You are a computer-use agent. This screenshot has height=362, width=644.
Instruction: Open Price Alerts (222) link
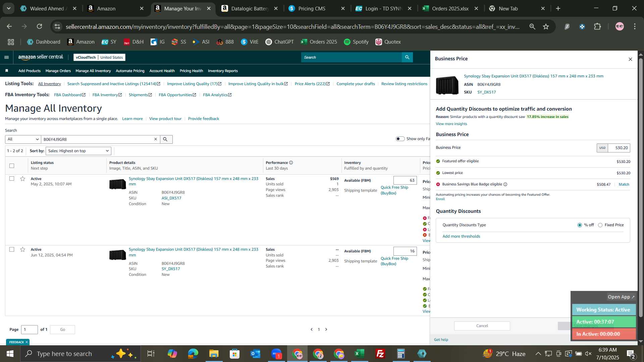pos(312,84)
